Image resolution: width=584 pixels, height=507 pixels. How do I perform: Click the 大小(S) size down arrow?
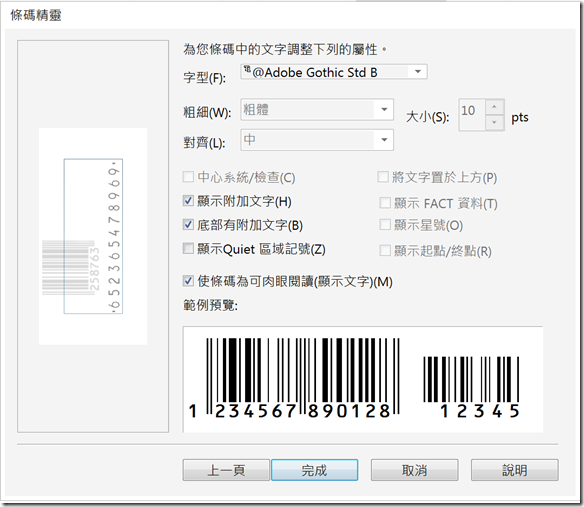[494, 122]
